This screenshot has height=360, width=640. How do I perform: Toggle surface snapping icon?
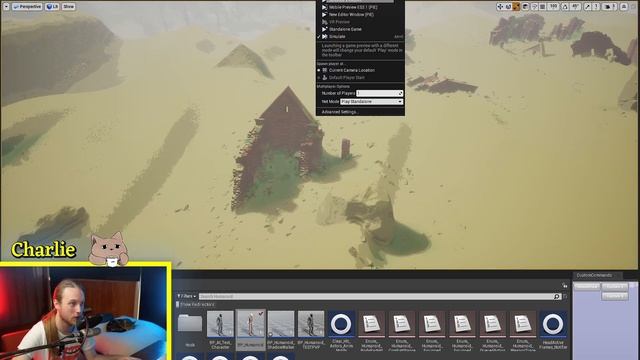(534, 7)
